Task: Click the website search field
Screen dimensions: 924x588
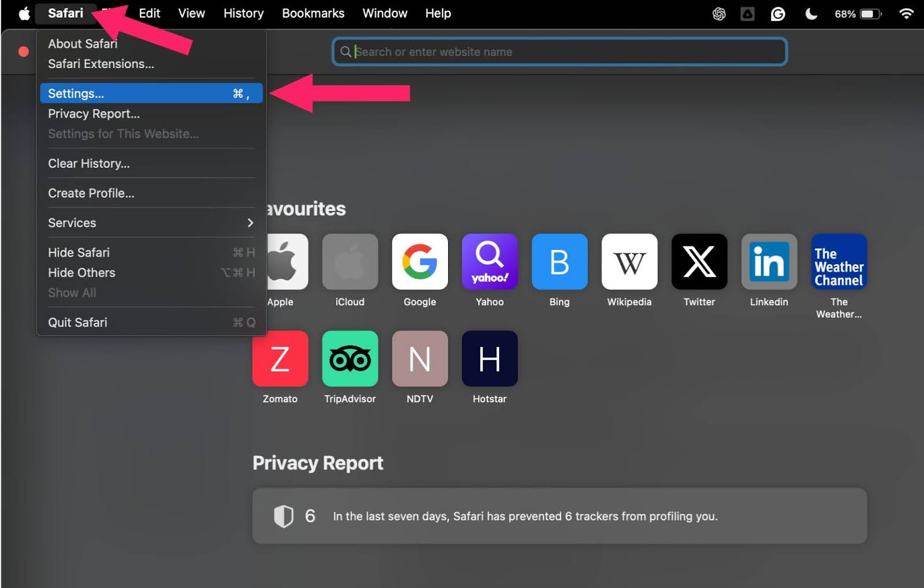Action: [559, 51]
